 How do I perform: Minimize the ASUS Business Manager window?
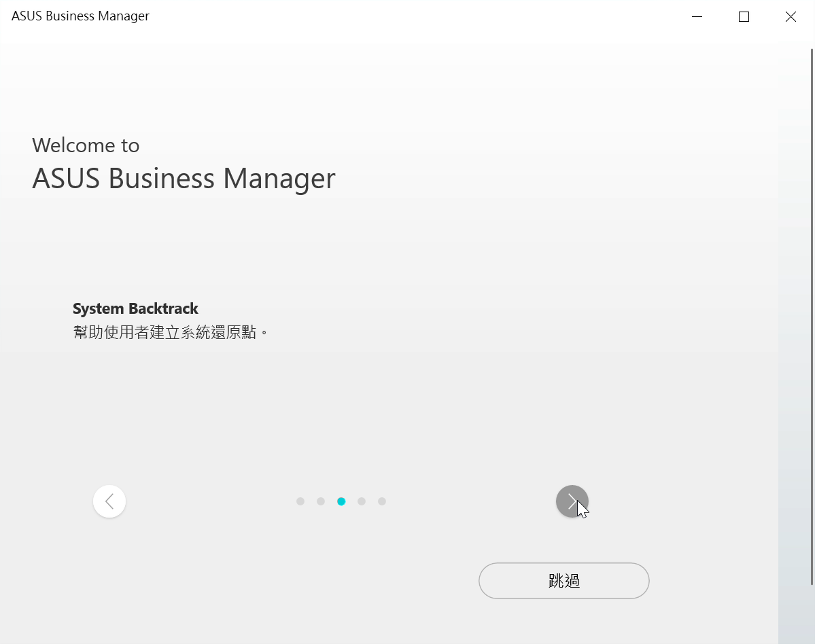697,17
